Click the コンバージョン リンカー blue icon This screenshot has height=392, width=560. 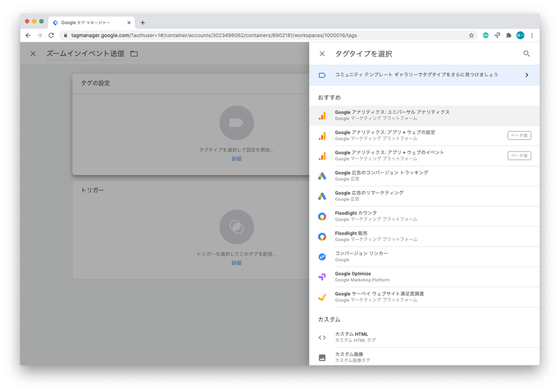[x=322, y=257]
